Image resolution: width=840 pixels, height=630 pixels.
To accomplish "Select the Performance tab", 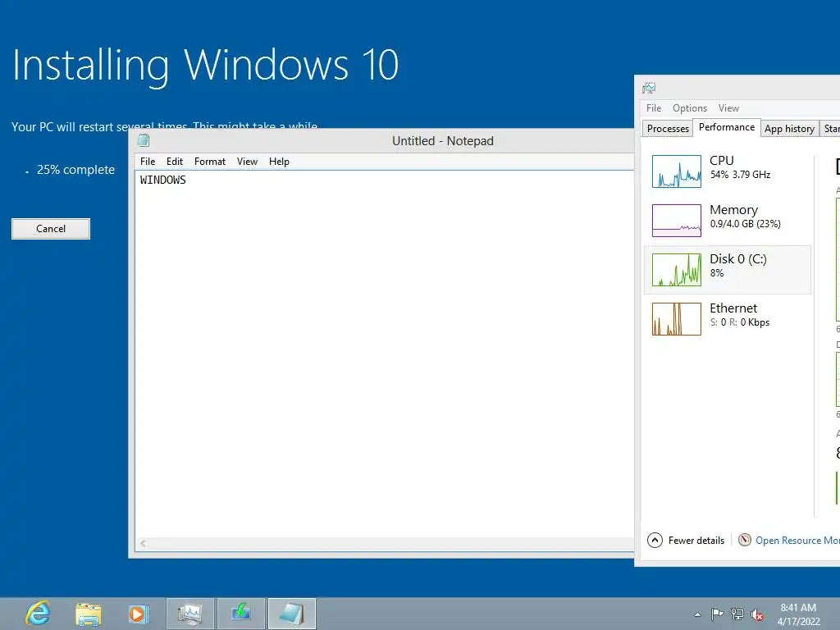I will 727,127.
